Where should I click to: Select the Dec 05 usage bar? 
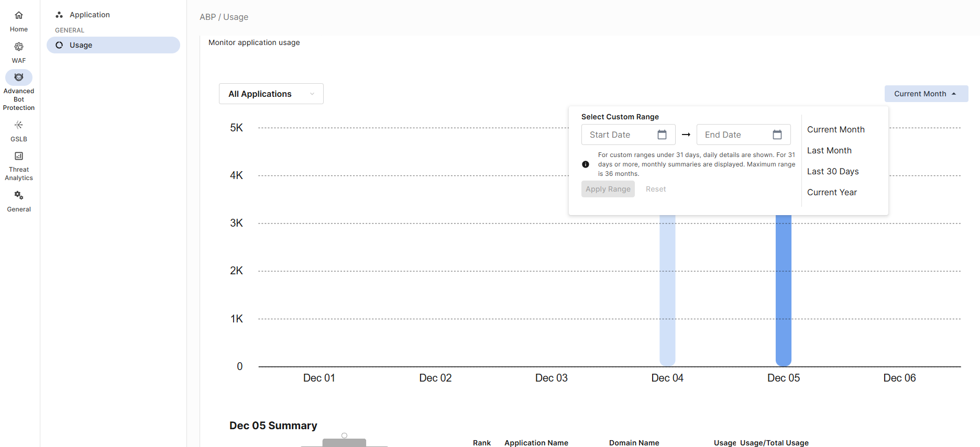[x=784, y=290]
